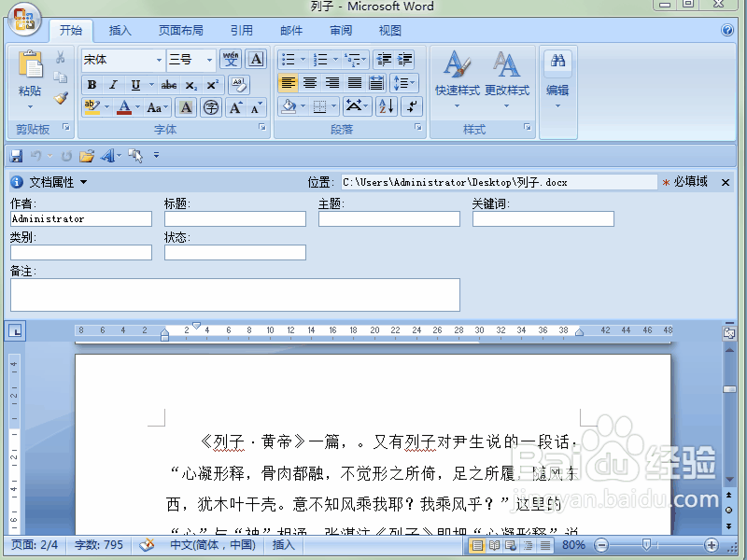This screenshot has height=560, width=747.
Task: Toggle bold formatting
Action: pos(92,84)
